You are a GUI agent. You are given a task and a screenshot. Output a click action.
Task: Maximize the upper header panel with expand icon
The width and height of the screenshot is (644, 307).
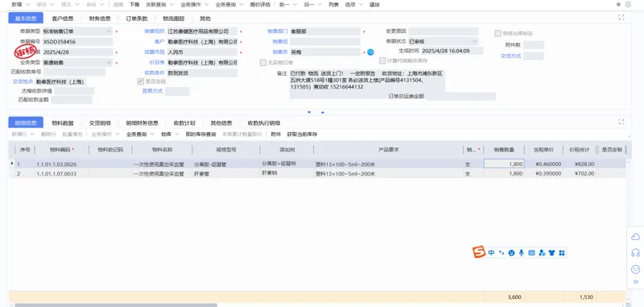[x=621, y=17]
